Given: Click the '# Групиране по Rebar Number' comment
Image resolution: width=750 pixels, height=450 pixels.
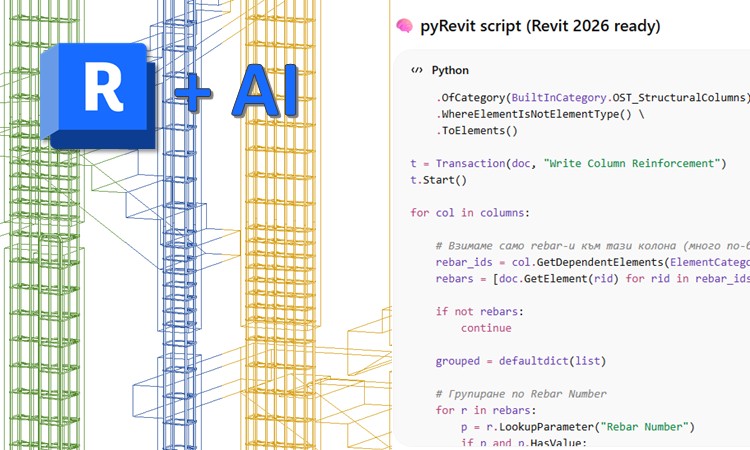Looking at the screenshot, I should coord(521,394).
